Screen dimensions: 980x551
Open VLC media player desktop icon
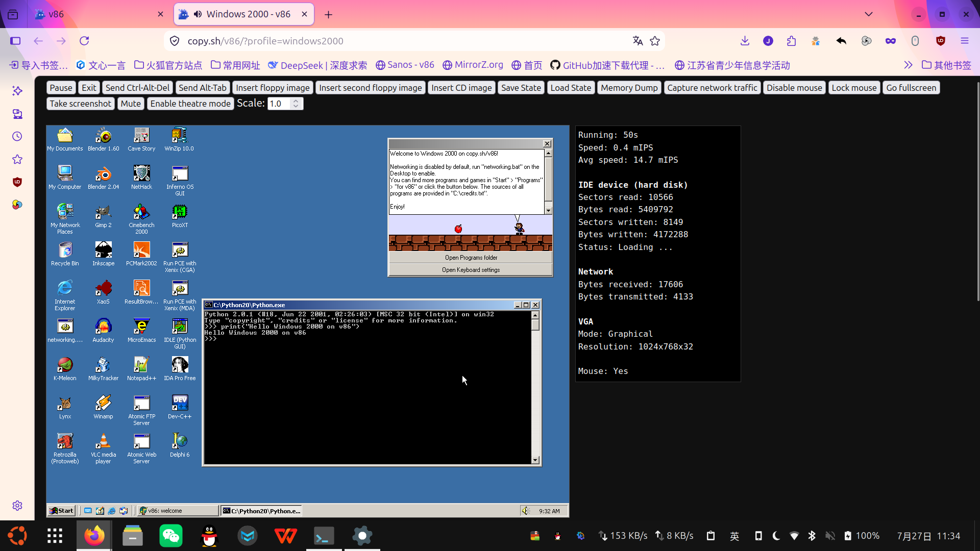pyautogui.click(x=103, y=448)
